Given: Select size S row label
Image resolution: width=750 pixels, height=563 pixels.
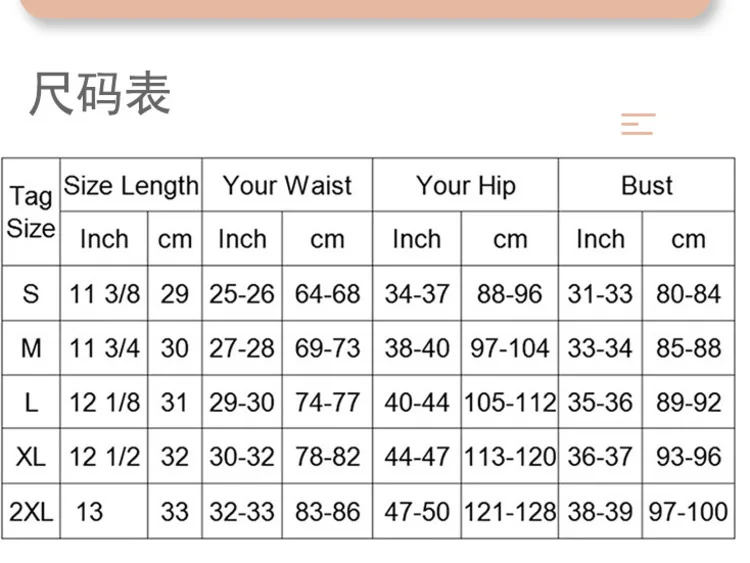Looking at the screenshot, I should tap(31, 293).
